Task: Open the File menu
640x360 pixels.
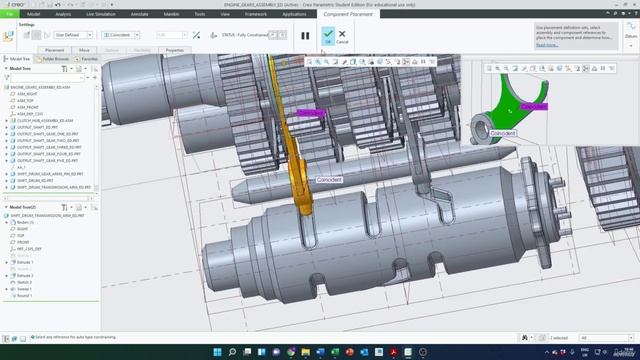Action: pyautogui.click(x=9, y=14)
